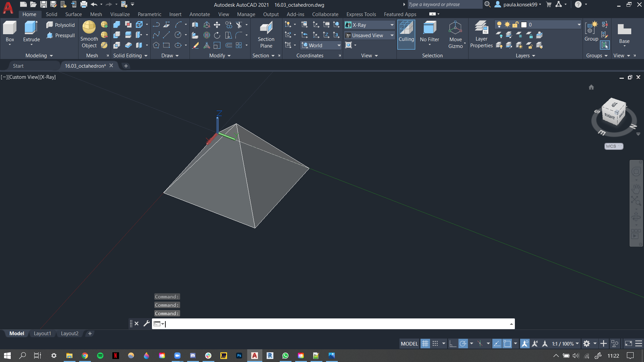Activate the Extrude tool
Image resolution: width=644 pixels, height=362 pixels.
31,32
